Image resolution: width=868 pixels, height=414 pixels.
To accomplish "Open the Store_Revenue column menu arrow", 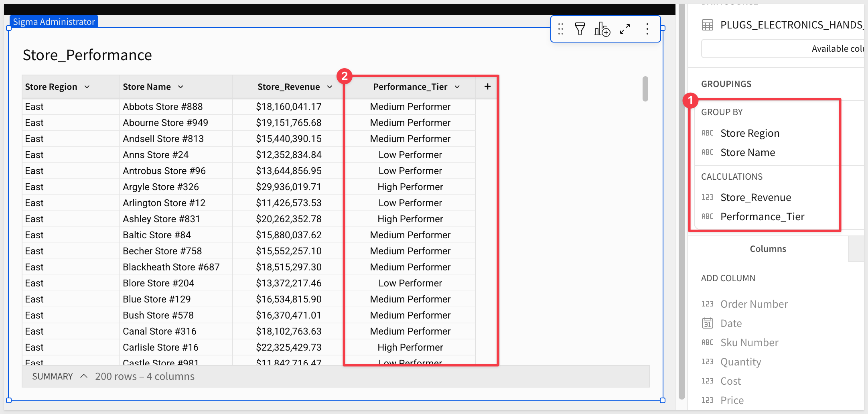I will pos(330,87).
